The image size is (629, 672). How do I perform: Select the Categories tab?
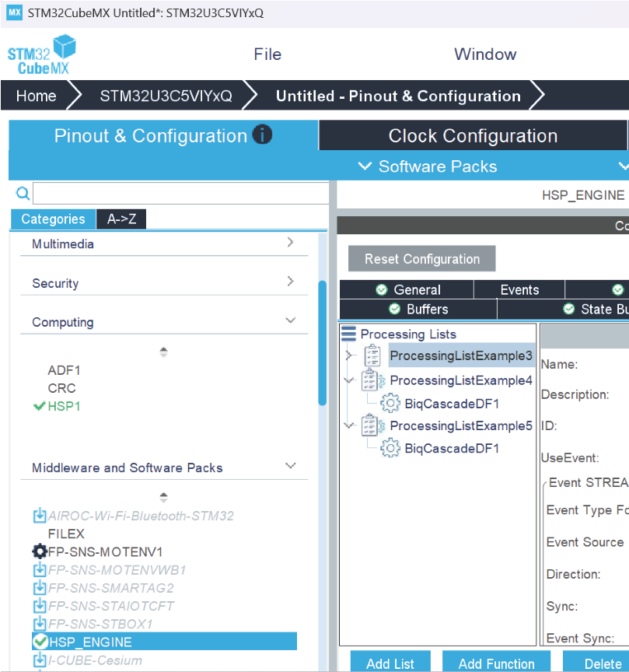tap(53, 219)
